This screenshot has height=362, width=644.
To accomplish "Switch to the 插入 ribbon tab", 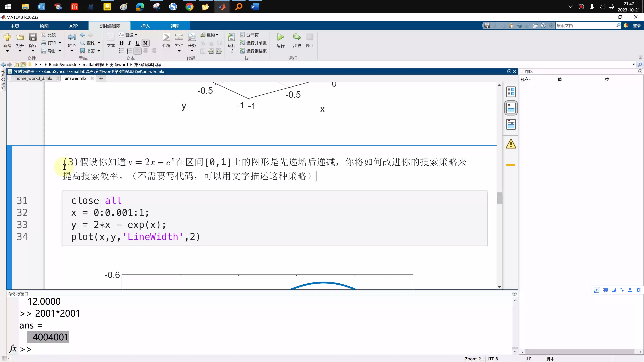I will point(145,26).
